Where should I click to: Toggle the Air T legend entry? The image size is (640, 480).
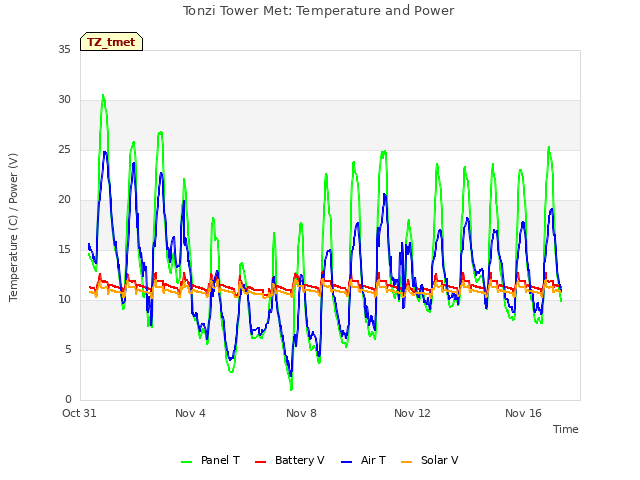click(364, 460)
